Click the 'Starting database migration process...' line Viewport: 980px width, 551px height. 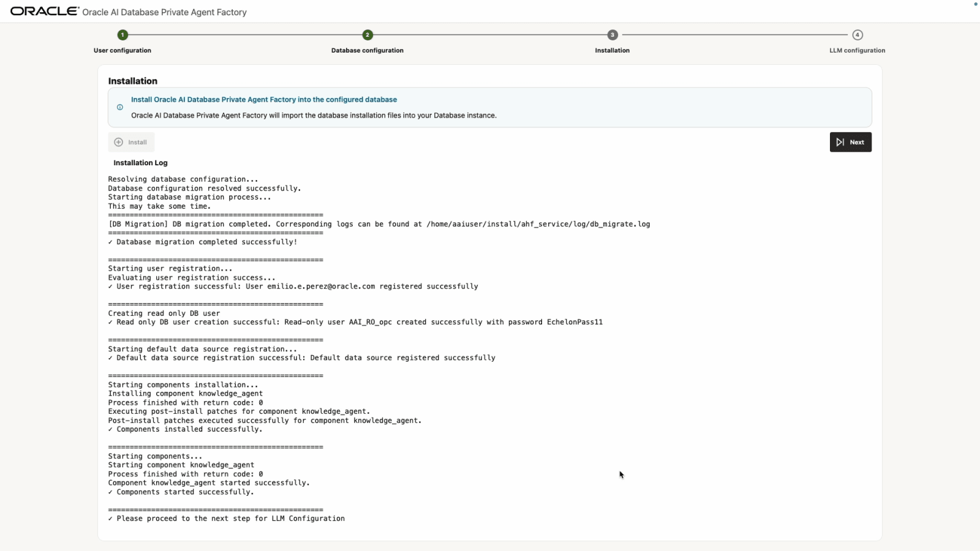(189, 197)
